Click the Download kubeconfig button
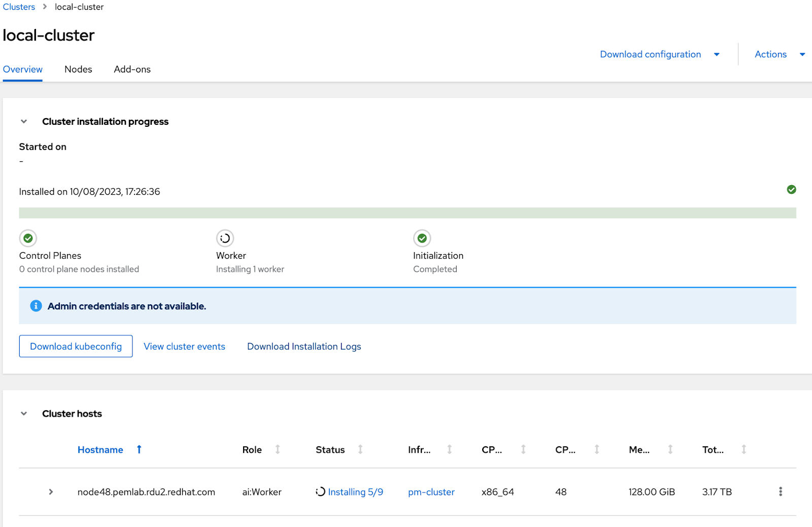The width and height of the screenshot is (812, 527). coord(76,346)
